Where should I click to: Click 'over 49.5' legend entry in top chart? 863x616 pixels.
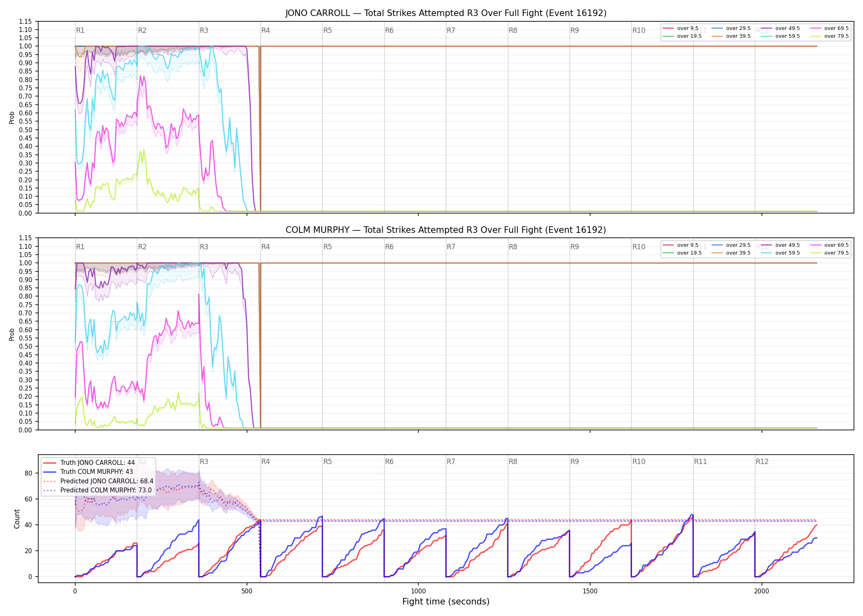point(780,28)
